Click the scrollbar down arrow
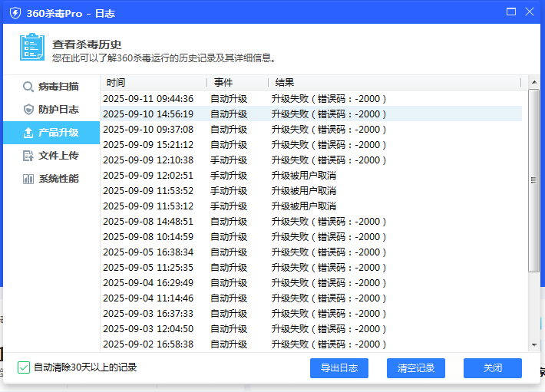 pyautogui.click(x=533, y=346)
